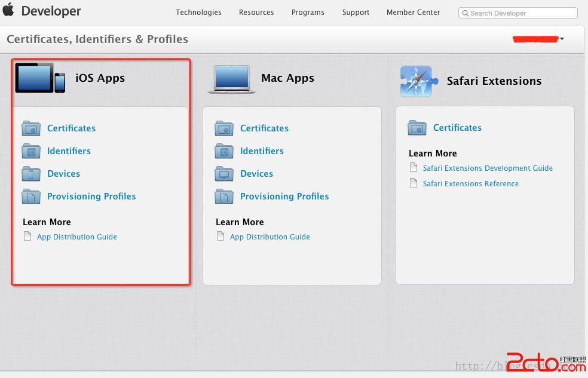The width and height of the screenshot is (588, 378).
Task: Click Safari Extensions Certificates folder icon
Action: pyautogui.click(x=417, y=128)
